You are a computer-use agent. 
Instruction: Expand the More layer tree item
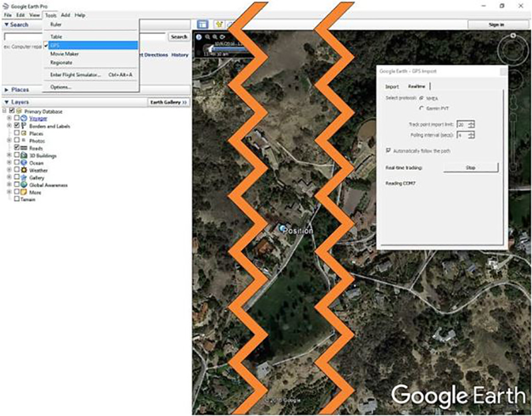pos(8,192)
